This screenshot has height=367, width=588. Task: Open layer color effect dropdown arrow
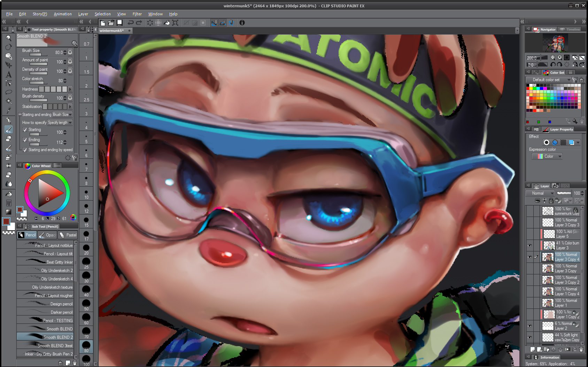(x=578, y=142)
